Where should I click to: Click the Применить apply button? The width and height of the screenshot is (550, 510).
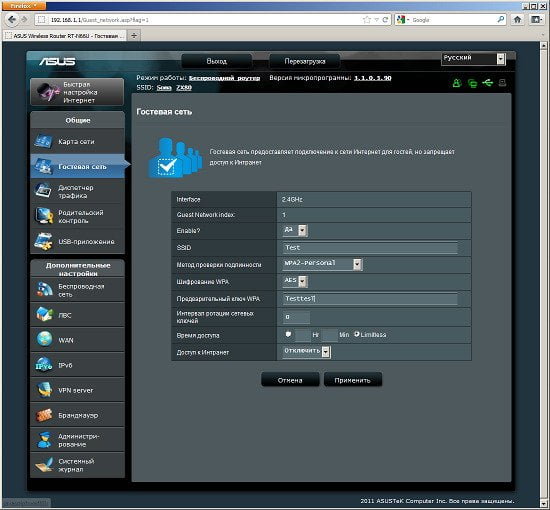[353, 380]
